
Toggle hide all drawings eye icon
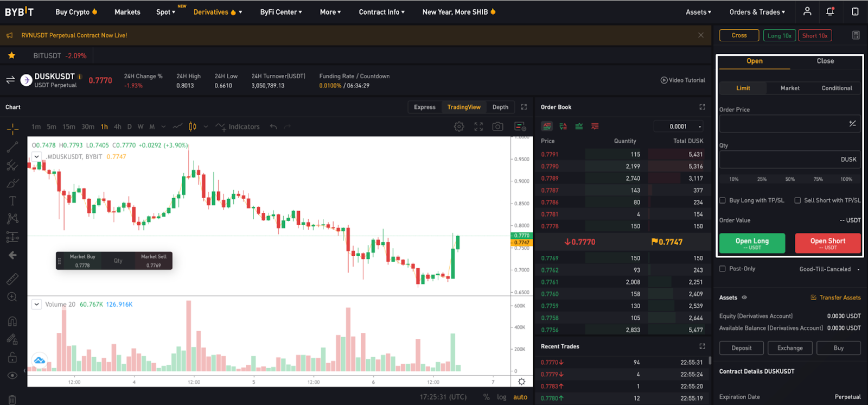click(x=12, y=375)
